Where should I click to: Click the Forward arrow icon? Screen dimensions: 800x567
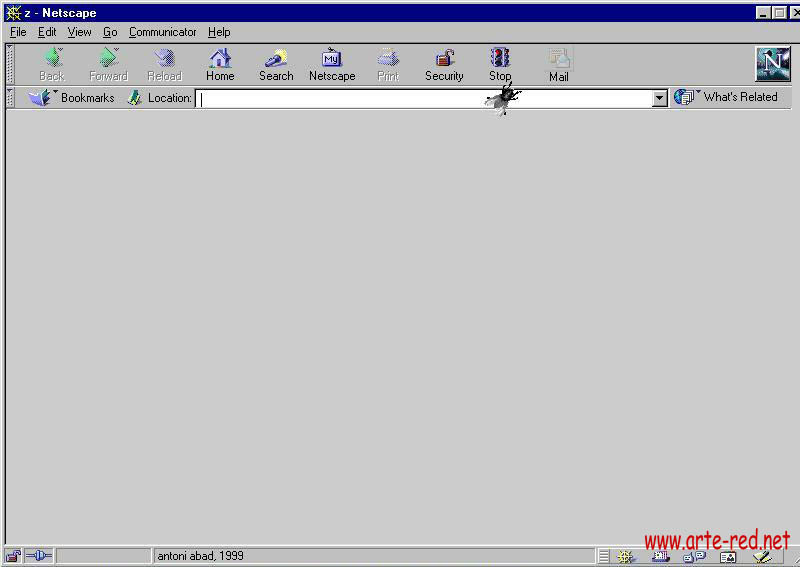[x=108, y=59]
